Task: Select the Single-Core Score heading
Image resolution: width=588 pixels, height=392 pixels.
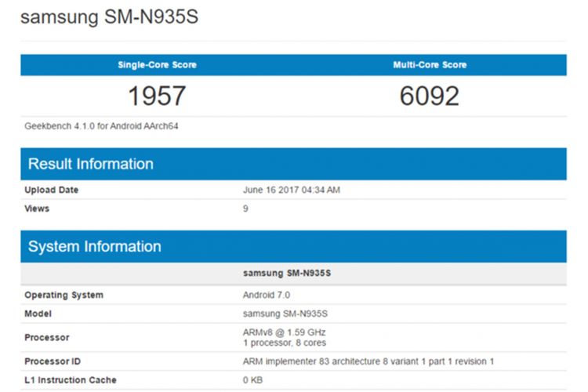Action: point(157,64)
